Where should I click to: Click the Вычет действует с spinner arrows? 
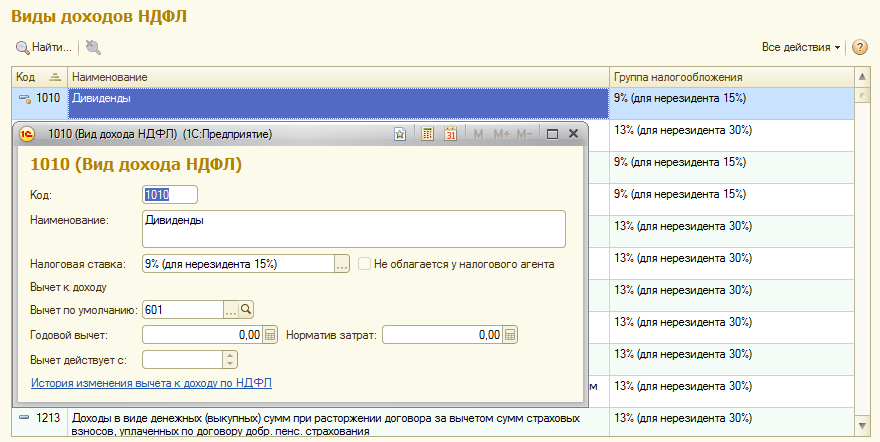pyautogui.click(x=230, y=360)
